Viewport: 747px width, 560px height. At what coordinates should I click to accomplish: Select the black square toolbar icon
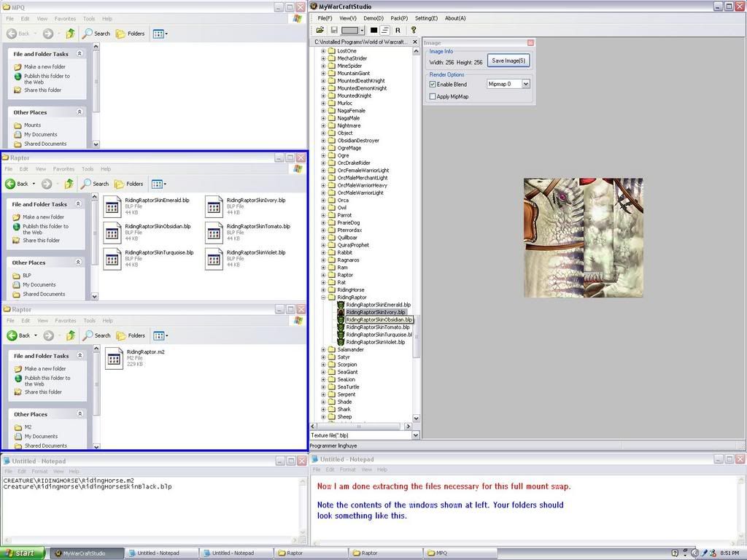click(374, 30)
